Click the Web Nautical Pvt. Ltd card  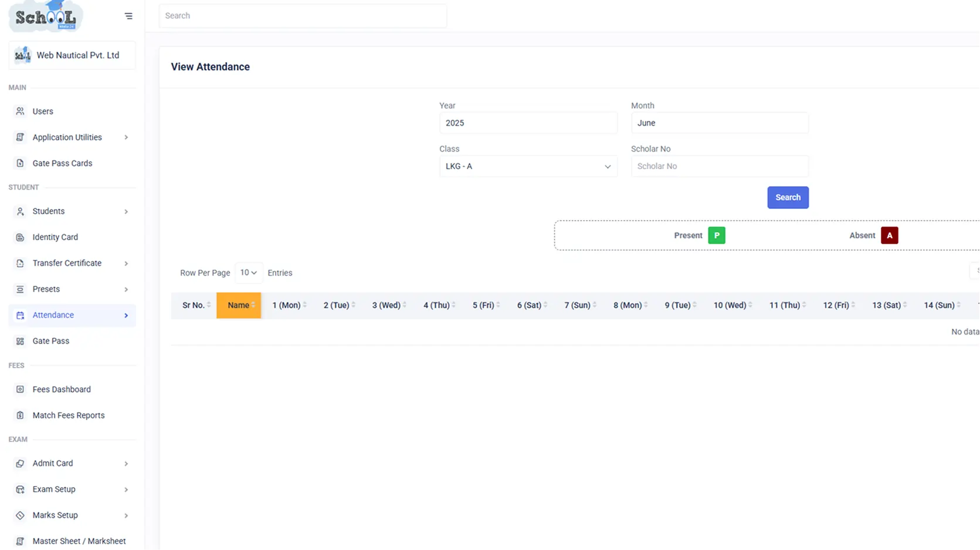coord(72,55)
